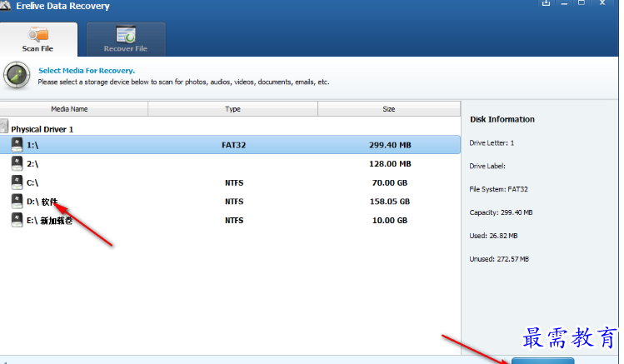
Task: Switch to the Recover File tab
Action: pyautogui.click(x=126, y=39)
